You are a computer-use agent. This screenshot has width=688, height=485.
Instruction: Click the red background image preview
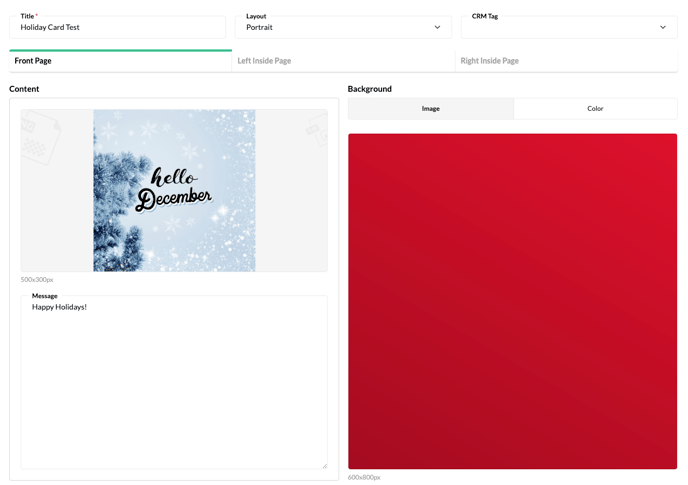click(x=512, y=301)
